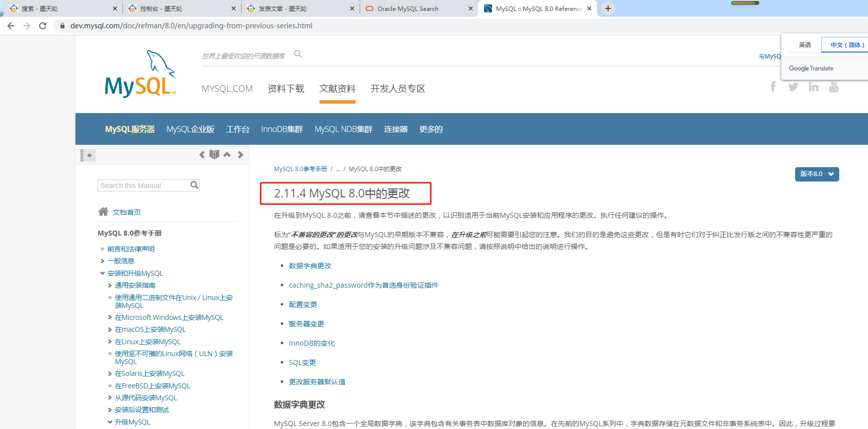
Task: Click the browser forward arrow
Action: pos(27,26)
